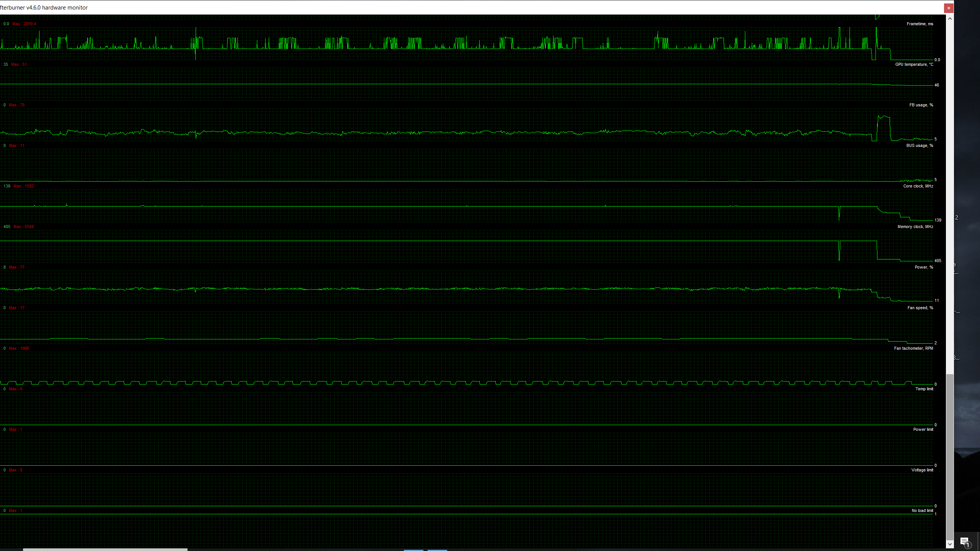The image size is (980, 551).
Task: Click the Power limit graph label
Action: click(923, 429)
